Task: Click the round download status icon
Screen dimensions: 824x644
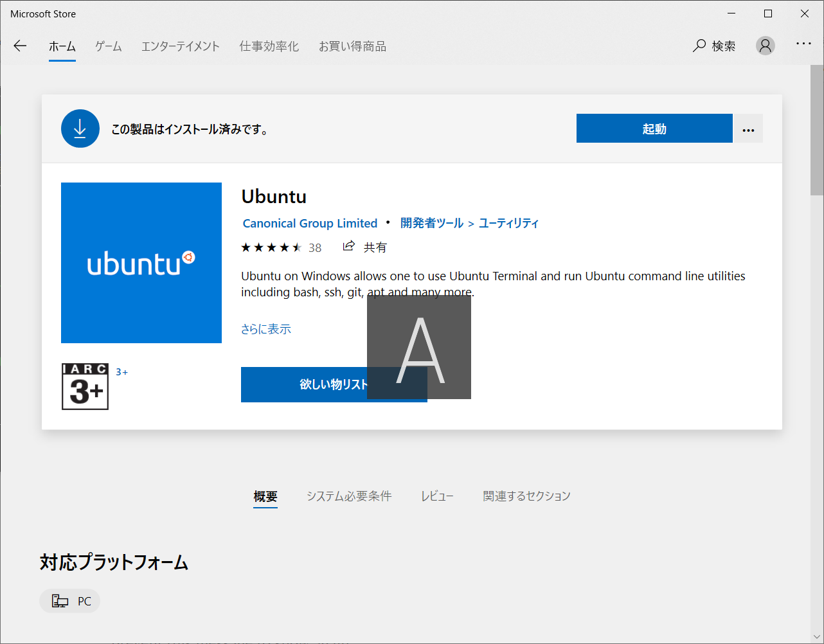Action: 80,129
